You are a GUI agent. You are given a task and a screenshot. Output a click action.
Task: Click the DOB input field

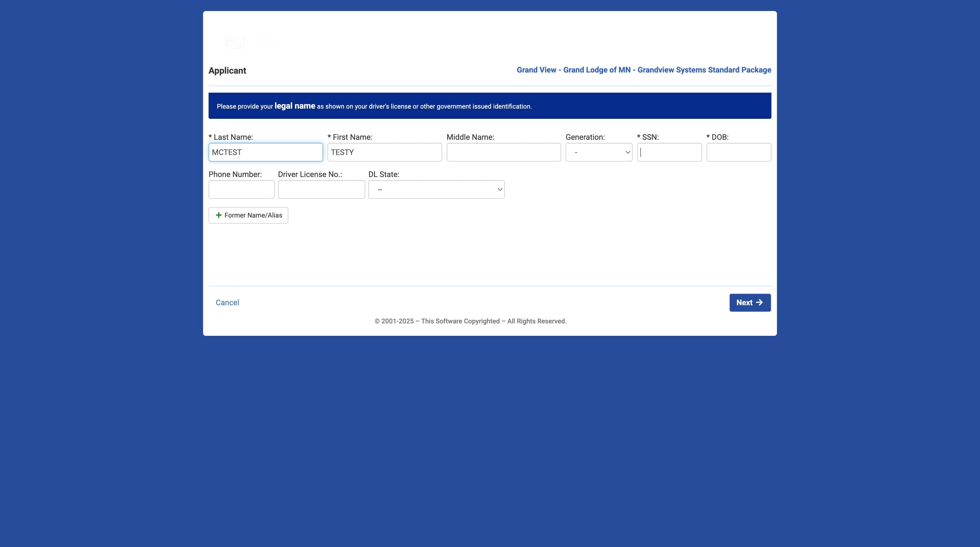tap(739, 152)
